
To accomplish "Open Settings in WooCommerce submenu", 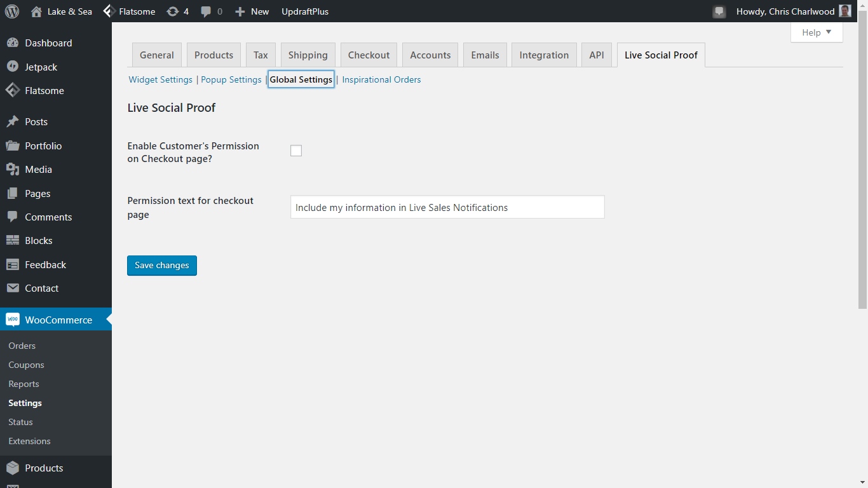I will 25,403.
